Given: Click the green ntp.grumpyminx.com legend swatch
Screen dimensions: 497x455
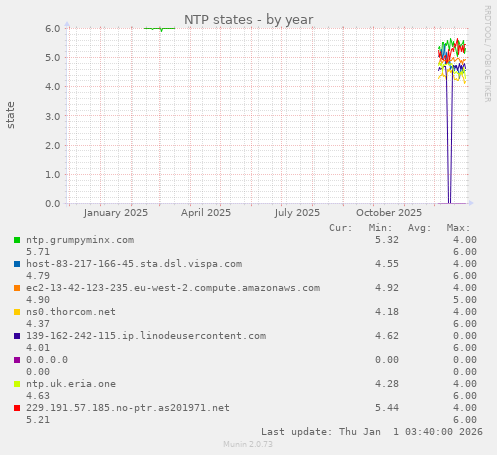Looking at the screenshot, I should pyautogui.click(x=17, y=240).
